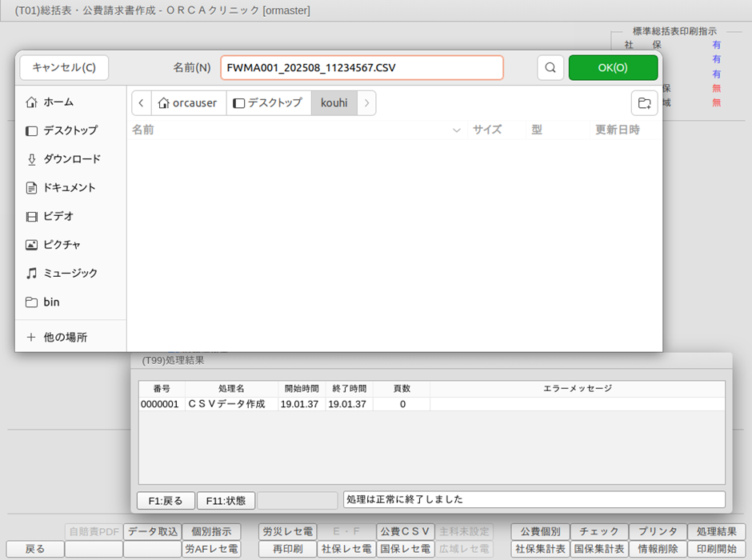Sort files by the Name column header arrow
Viewport: 752px width, 560px height.
tap(457, 130)
